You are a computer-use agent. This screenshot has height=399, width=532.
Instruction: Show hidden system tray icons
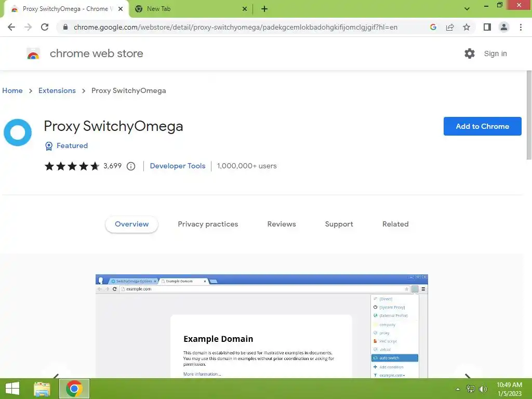coord(458,389)
